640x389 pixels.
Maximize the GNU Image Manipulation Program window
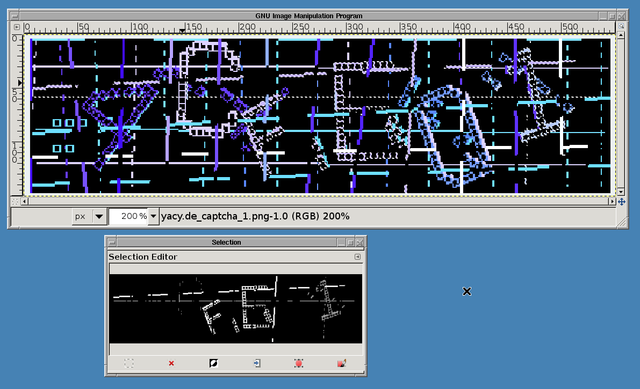tap(612, 16)
